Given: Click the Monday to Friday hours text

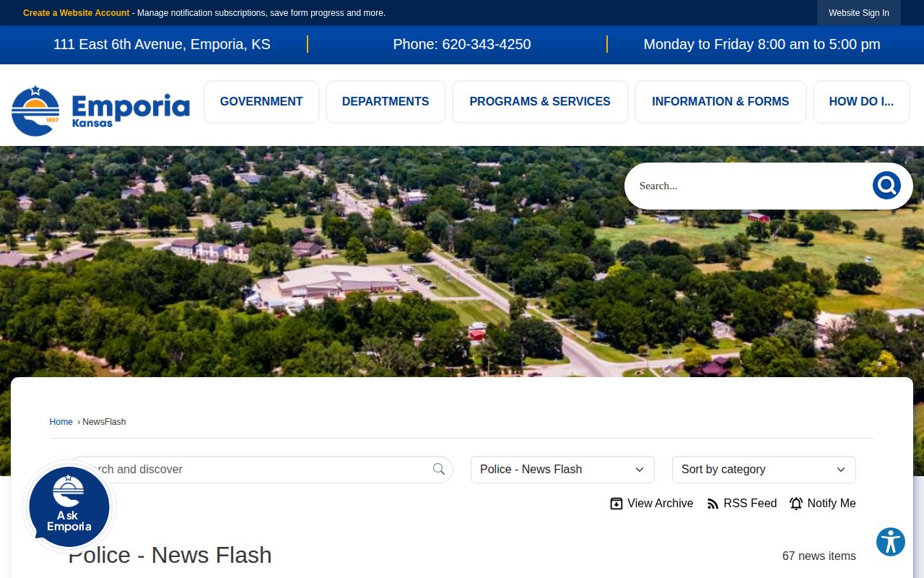Looking at the screenshot, I should point(762,45).
